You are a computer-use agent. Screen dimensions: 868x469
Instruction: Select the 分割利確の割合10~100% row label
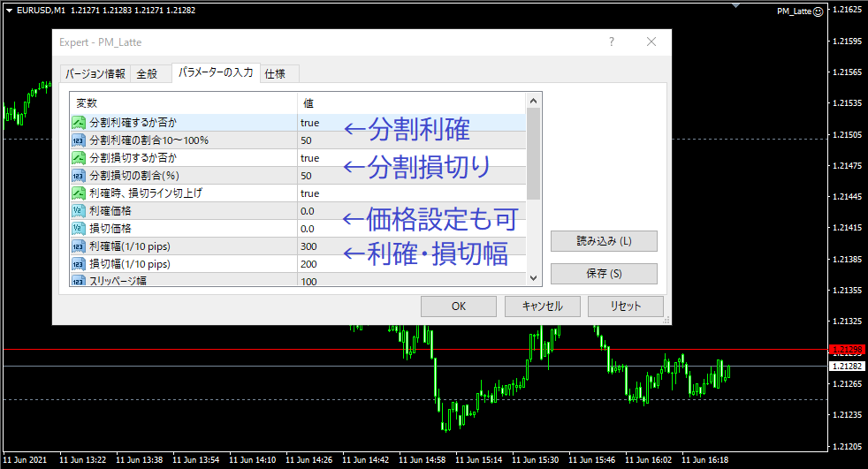pos(149,140)
